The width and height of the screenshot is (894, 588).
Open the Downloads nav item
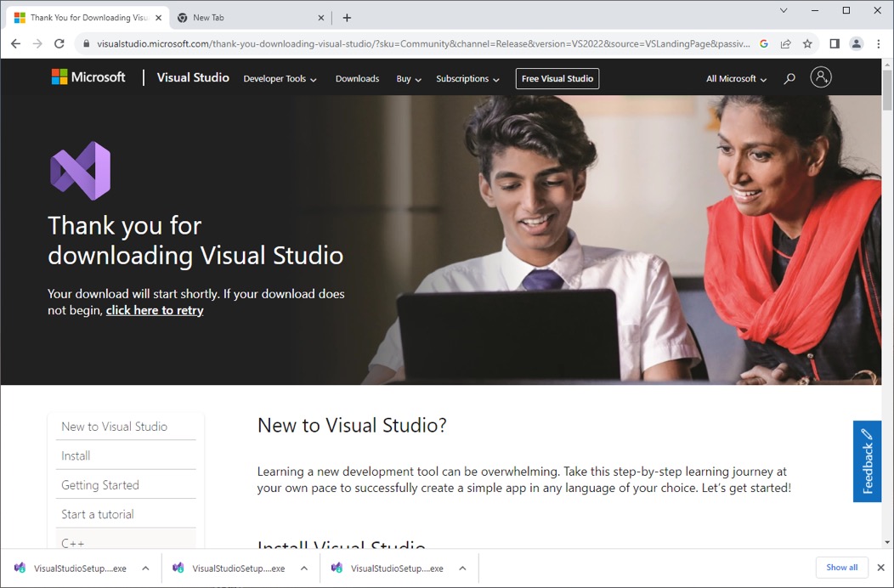tap(357, 79)
